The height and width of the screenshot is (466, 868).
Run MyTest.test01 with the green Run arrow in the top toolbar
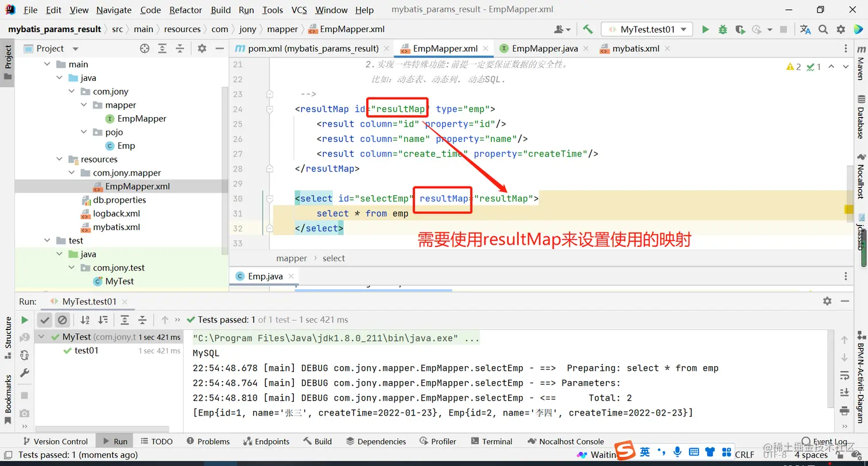tap(706, 29)
